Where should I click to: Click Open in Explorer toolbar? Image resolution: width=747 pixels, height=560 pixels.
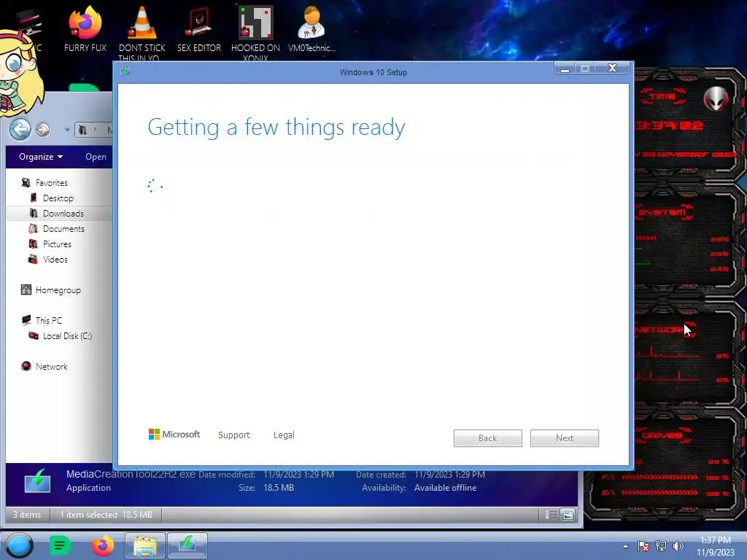pos(96,157)
